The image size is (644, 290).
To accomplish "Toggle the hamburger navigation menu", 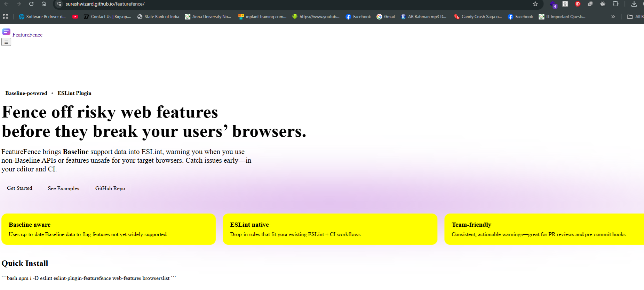I will pyautogui.click(x=6, y=42).
